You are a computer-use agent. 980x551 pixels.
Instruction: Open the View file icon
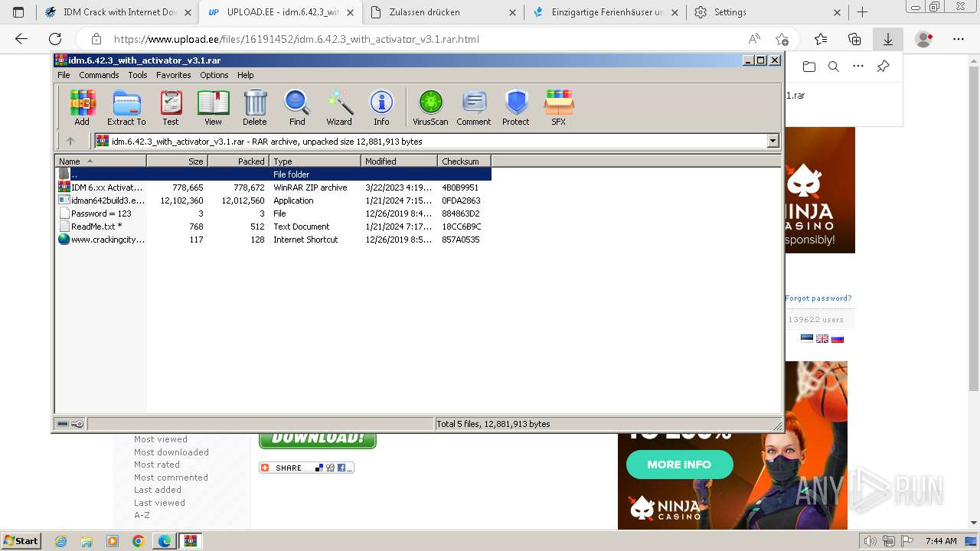[x=213, y=107]
